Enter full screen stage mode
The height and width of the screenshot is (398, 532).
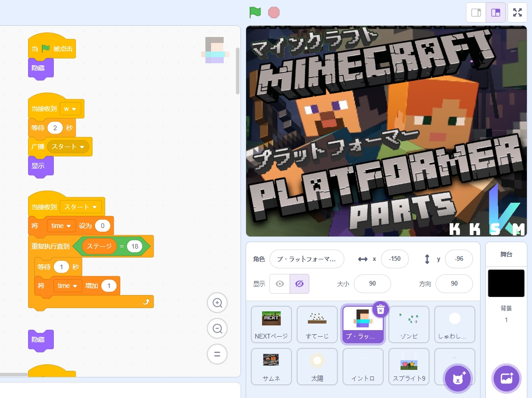coord(517,13)
